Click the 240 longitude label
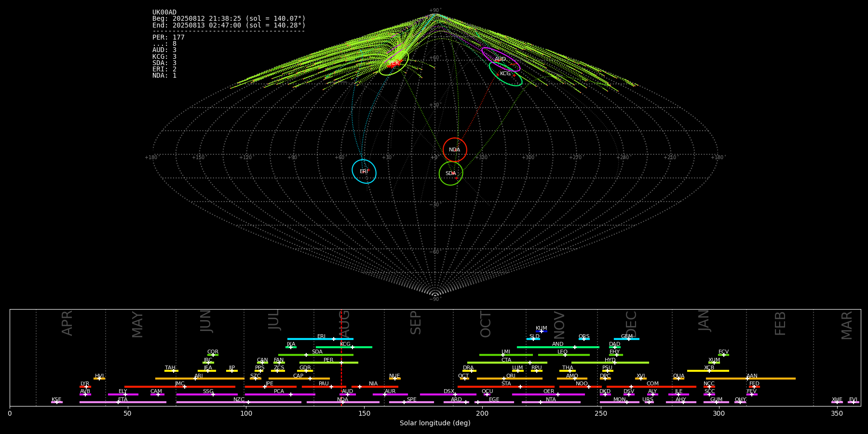Image resolution: width=868 pixels, height=434 pixels. pyautogui.click(x=623, y=158)
